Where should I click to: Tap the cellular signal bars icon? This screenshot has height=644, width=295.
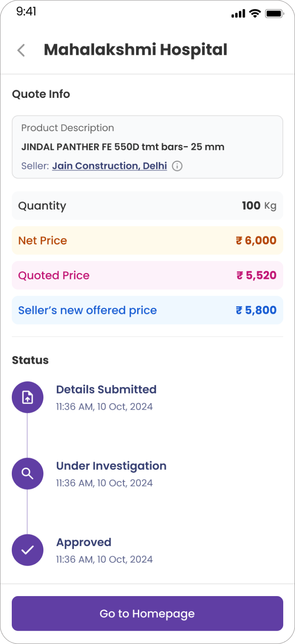(239, 14)
